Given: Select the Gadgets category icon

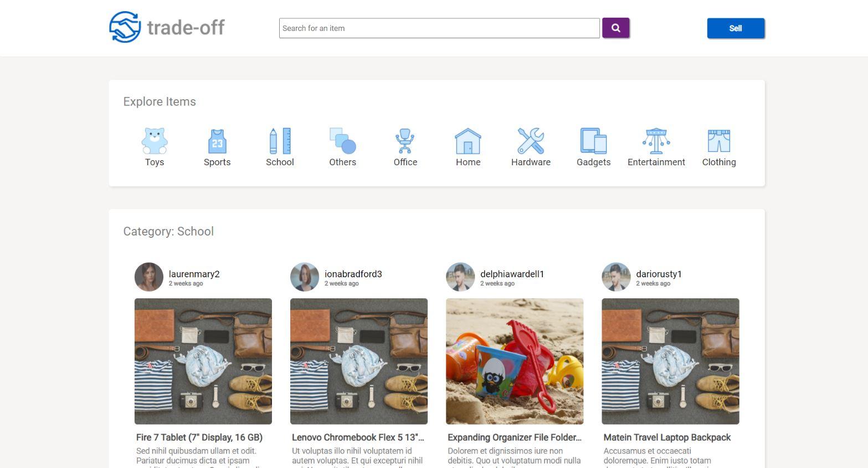Looking at the screenshot, I should tap(593, 141).
